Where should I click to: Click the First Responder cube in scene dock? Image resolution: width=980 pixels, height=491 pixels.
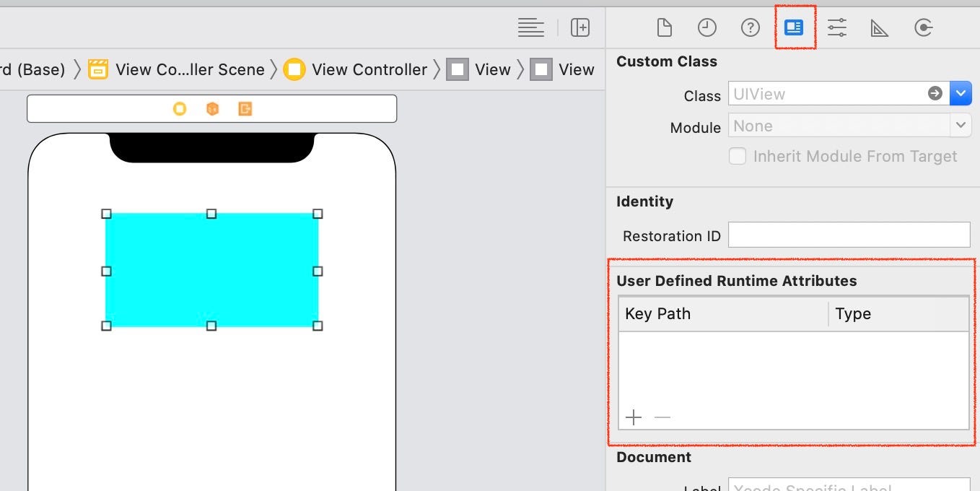click(x=211, y=108)
